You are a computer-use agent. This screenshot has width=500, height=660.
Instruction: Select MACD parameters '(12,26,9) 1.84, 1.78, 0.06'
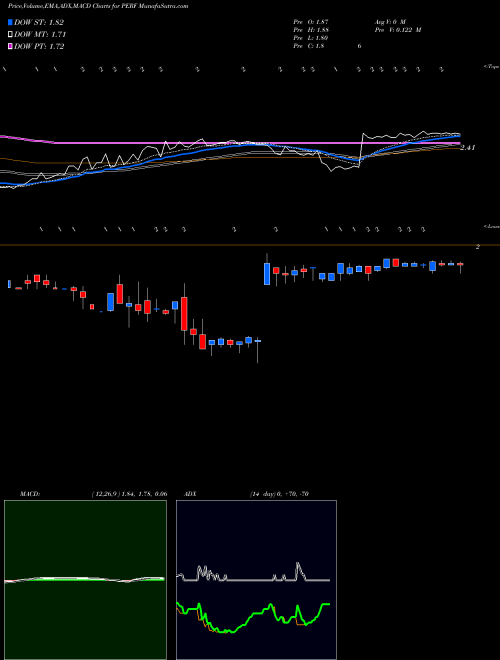(129, 494)
